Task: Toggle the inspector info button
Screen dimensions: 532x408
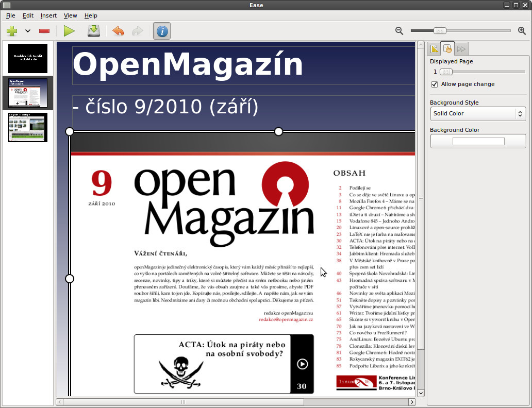Action: 162,31
